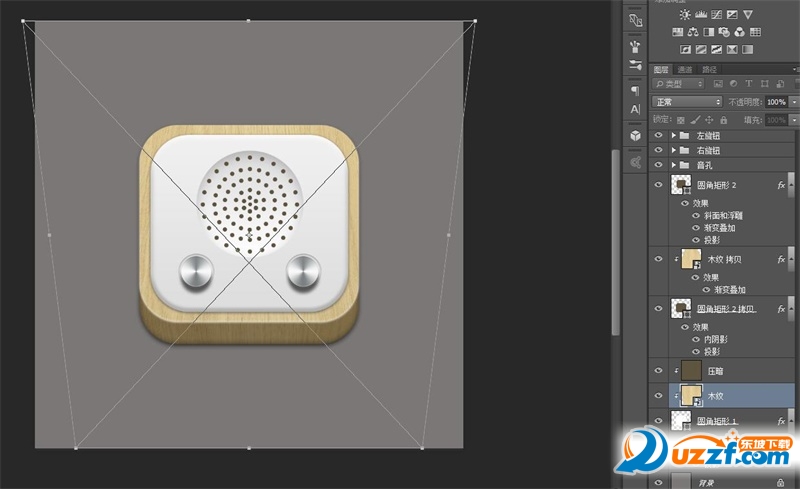Viewport: 800px width, 489px height.
Task: Expand the 音孔 layer group
Action: (674, 164)
